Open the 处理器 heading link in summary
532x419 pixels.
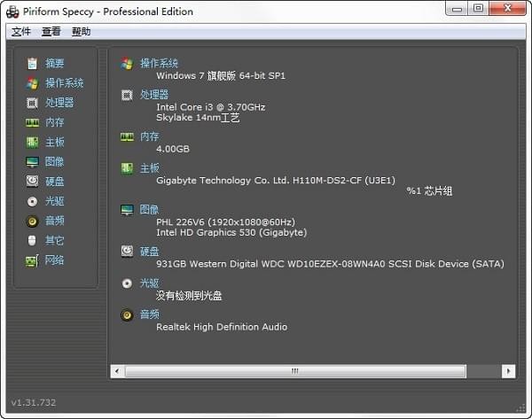tap(154, 95)
